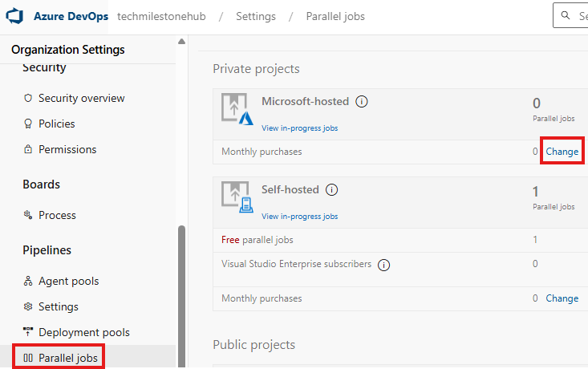
Task: View in-progress jobs for Microsoft-hosted
Action: point(299,128)
